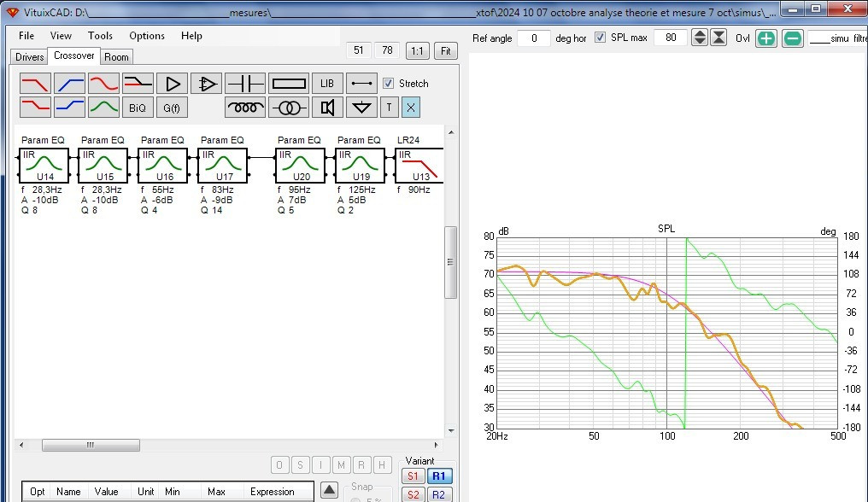
Task: Select the R1 variant toggle
Action: [439, 476]
